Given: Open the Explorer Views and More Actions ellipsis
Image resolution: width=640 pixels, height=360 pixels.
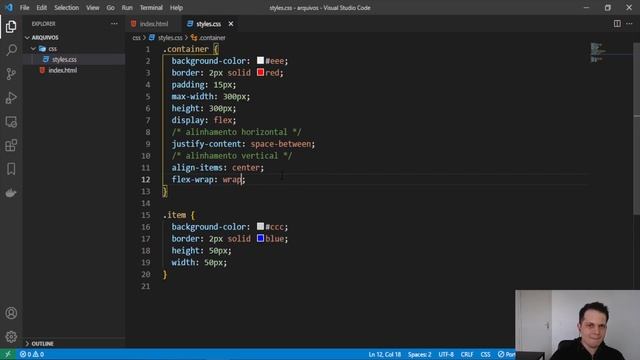Looking at the screenshot, I should (x=114, y=24).
